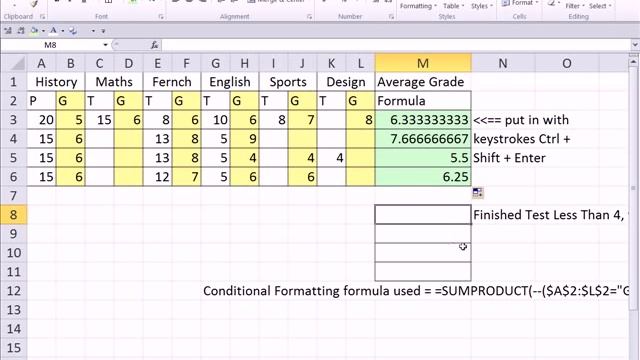Viewport: 640px width, 360px height.
Task: Click the font color A icon in quick toolbar
Action: click(x=53, y=31)
